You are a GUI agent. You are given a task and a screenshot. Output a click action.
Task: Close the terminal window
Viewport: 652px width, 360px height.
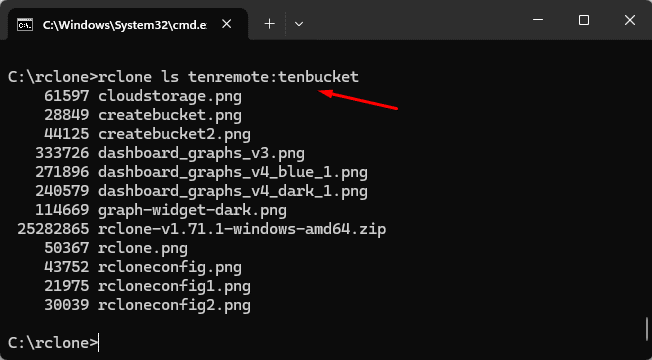coord(630,20)
